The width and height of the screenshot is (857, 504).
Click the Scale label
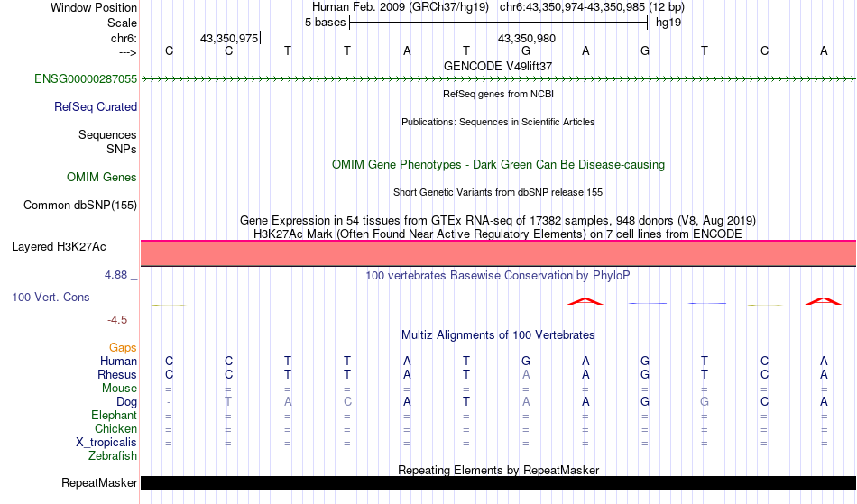[123, 23]
